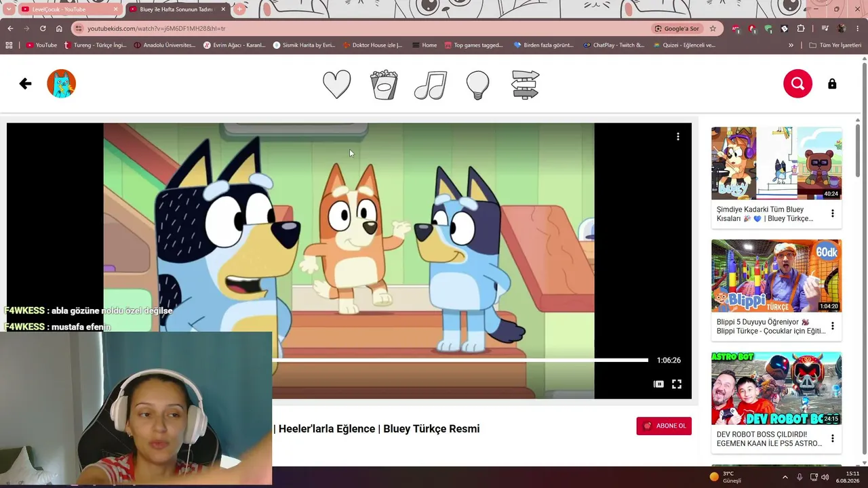Reload the current page

click(x=43, y=28)
